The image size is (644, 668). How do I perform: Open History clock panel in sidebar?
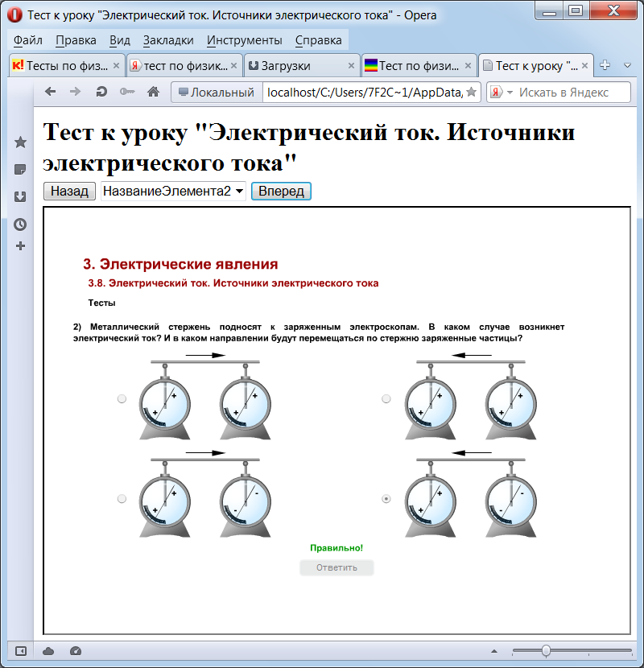(20, 225)
